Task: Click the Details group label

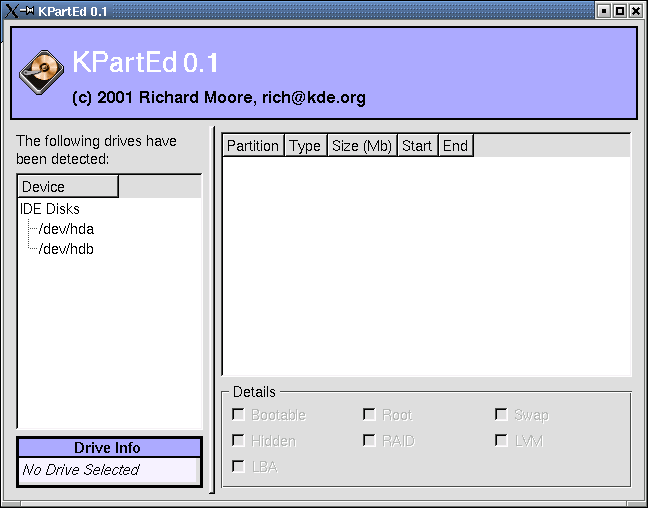Action: pyautogui.click(x=254, y=392)
